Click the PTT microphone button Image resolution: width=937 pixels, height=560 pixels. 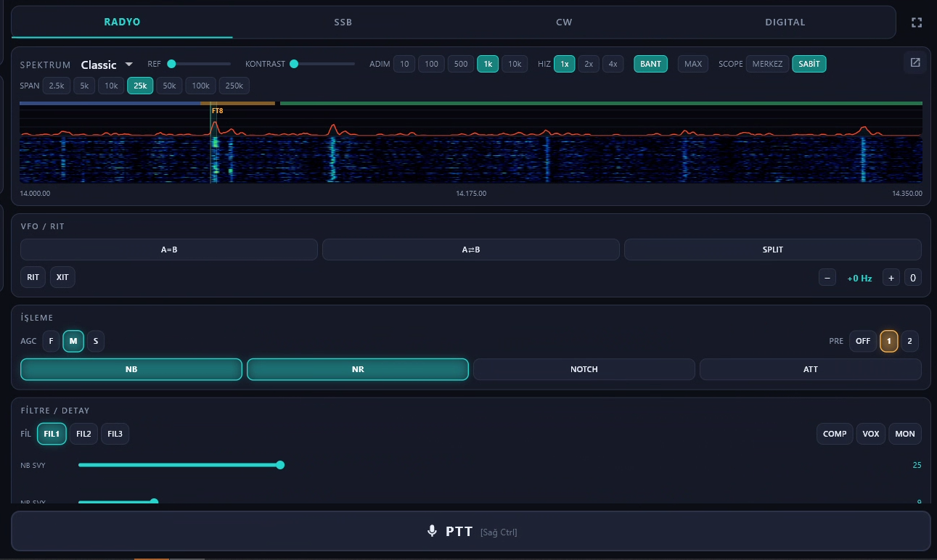tap(471, 532)
